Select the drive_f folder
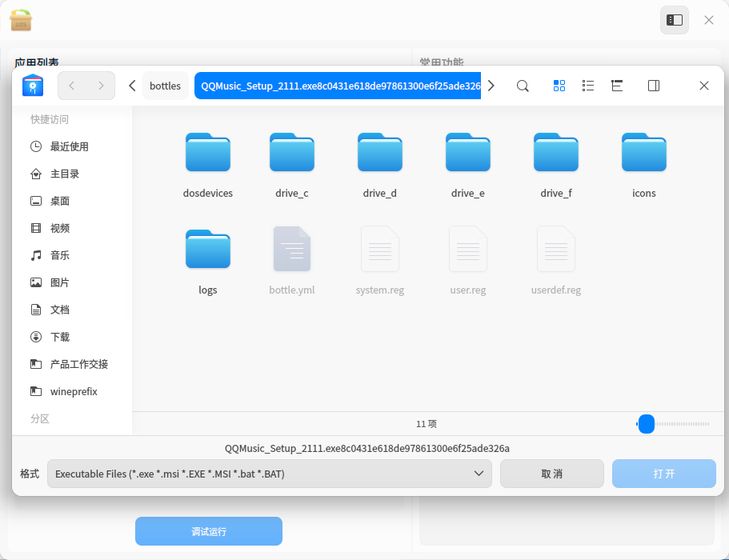Screen dimensions: 729x560 point(556,166)
